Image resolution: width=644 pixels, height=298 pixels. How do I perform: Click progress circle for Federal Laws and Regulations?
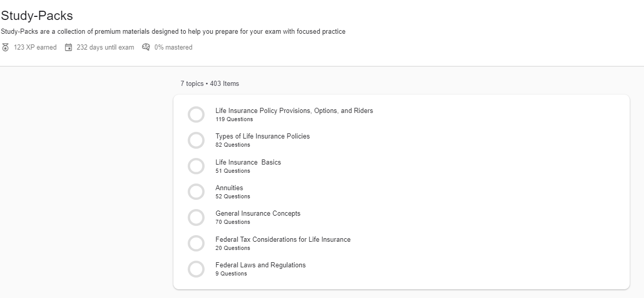pos(196,269)
